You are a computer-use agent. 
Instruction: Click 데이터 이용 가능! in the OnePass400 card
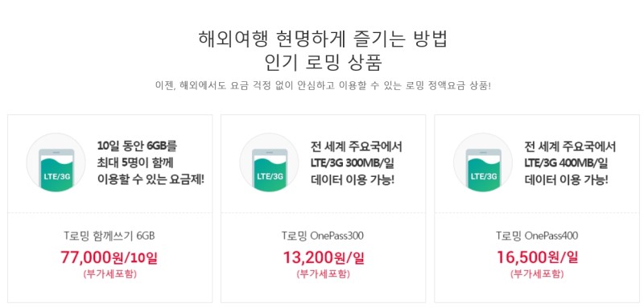[x=567, y=179]
